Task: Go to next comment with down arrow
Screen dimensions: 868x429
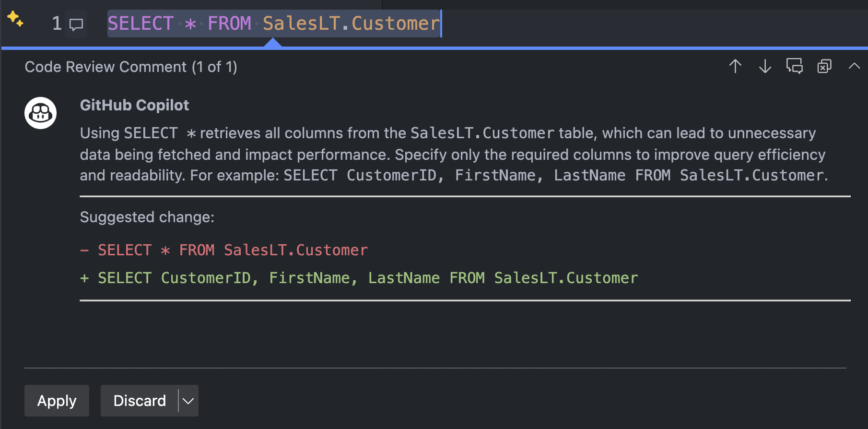Action: (x=764, y=67)
